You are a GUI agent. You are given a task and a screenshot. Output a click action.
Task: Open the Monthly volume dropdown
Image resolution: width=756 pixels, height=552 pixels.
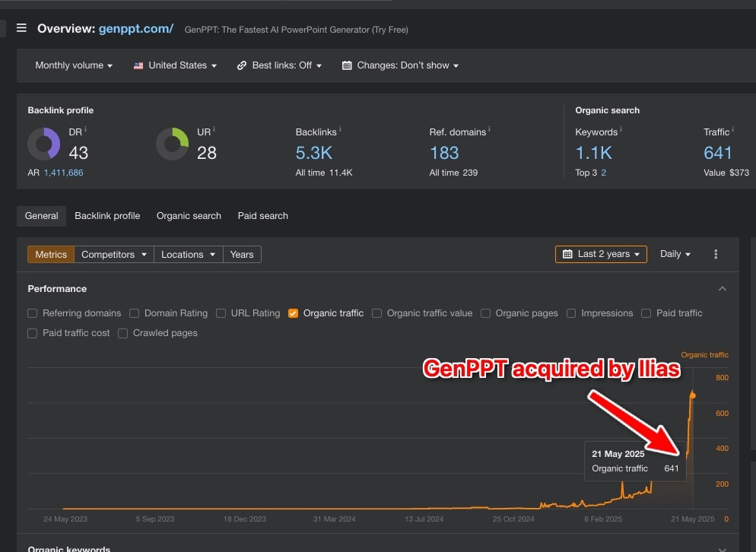tap(73, 65)
